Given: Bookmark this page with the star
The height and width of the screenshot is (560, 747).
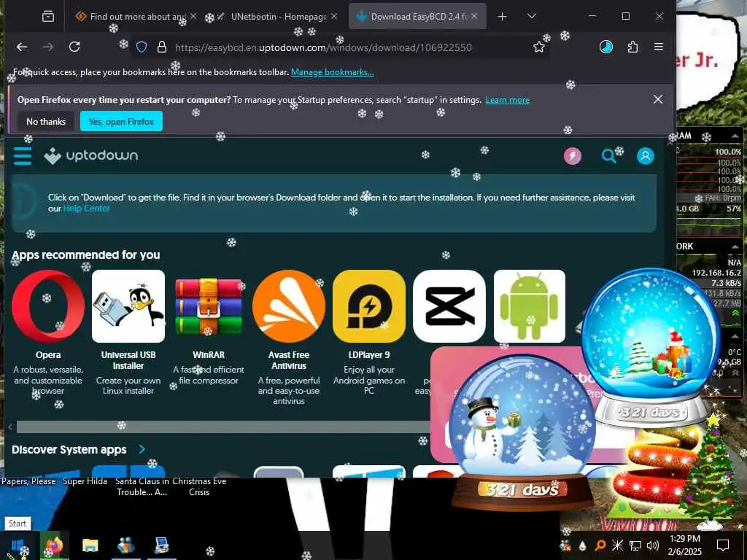Looking at the screenshot, I should 539,47.
